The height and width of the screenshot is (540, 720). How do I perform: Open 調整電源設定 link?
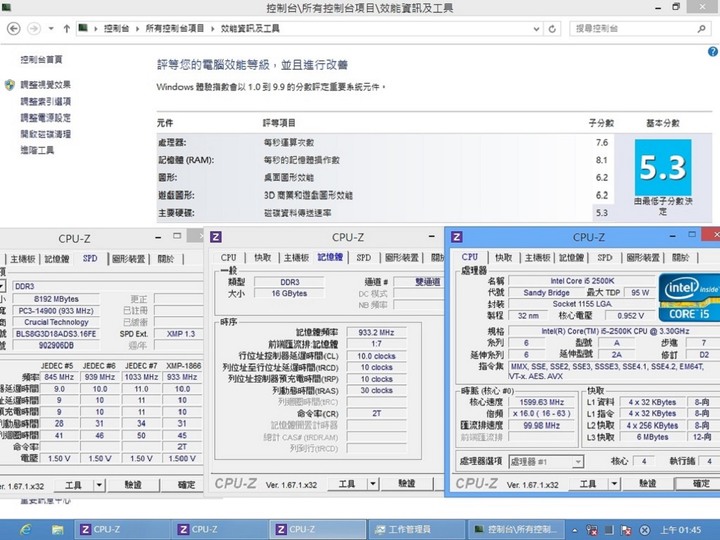[45, 118]
